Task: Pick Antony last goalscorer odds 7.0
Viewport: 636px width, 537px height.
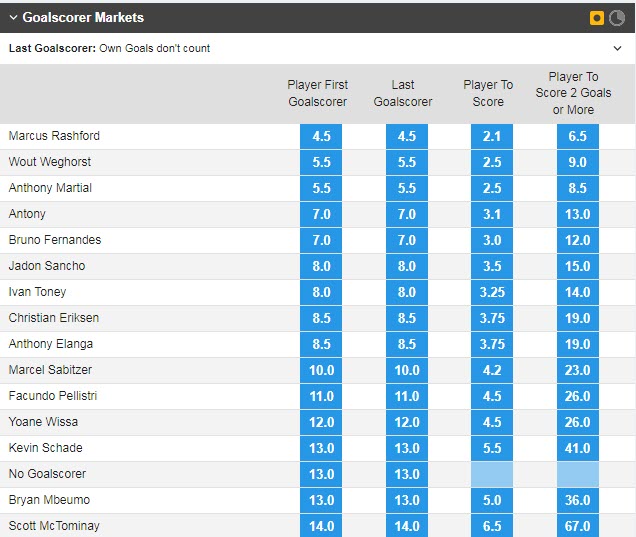Action: click(x=407, y=214)
